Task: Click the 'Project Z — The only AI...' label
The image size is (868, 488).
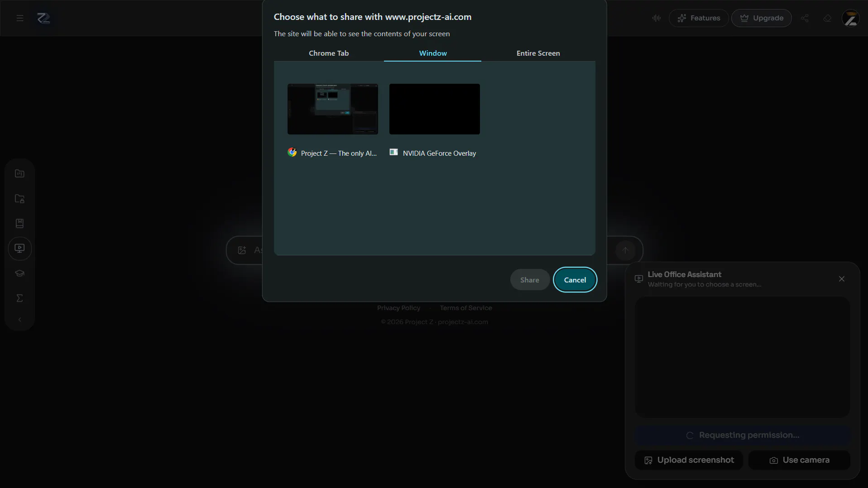Action: (339, 153)
